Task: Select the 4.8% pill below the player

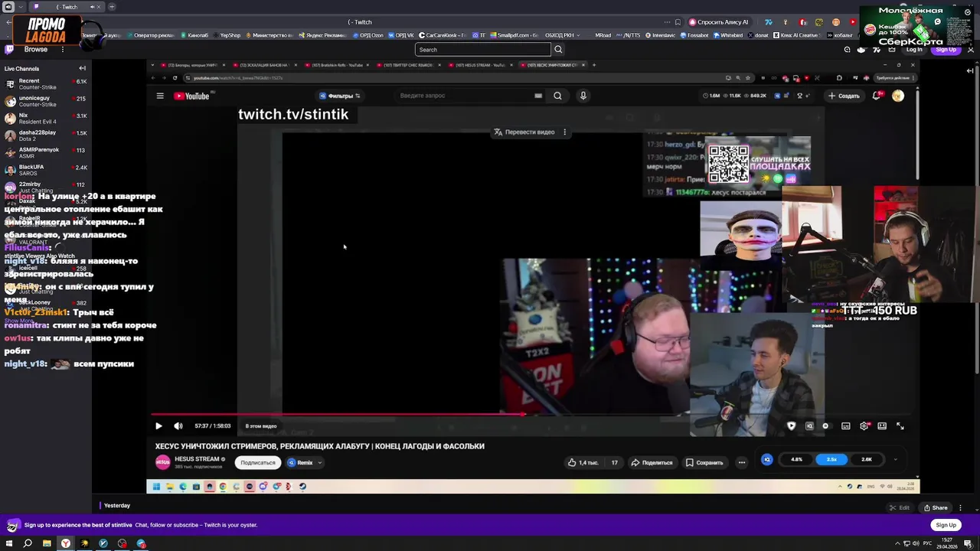Action: click(x=796, y=459)
